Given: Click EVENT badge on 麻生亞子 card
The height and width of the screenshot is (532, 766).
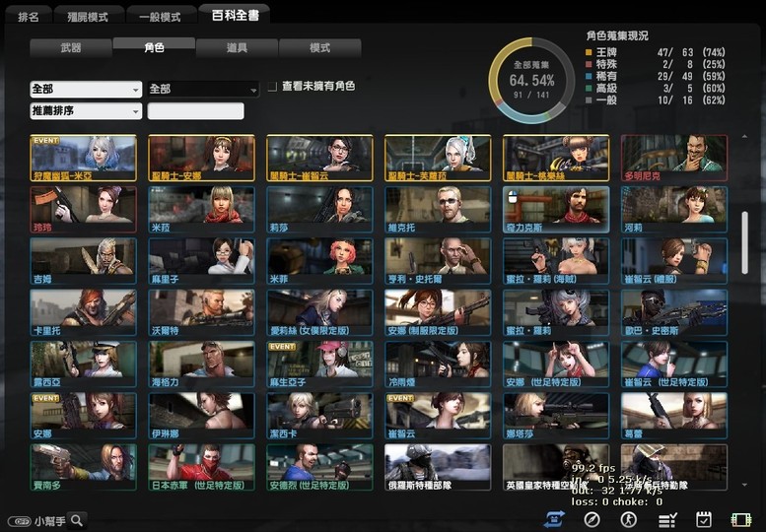Looking at the screenshot, I should (x=282, y=347).
